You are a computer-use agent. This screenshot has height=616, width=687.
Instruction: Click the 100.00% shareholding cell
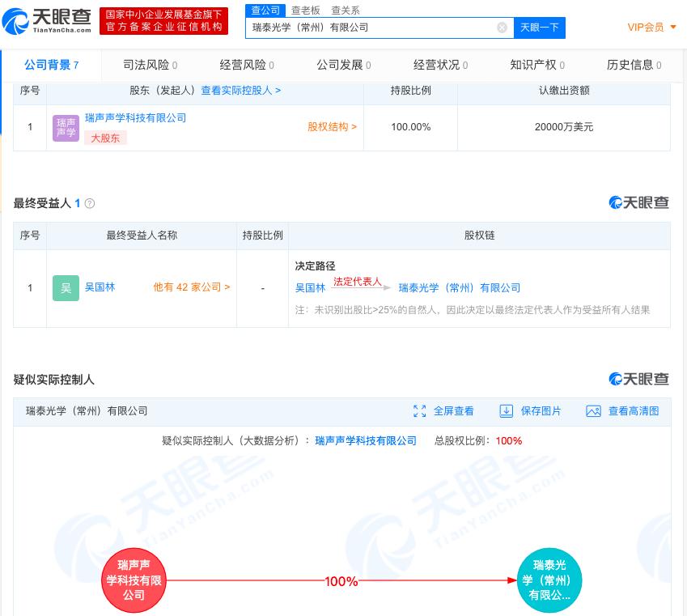coord(410,127)
